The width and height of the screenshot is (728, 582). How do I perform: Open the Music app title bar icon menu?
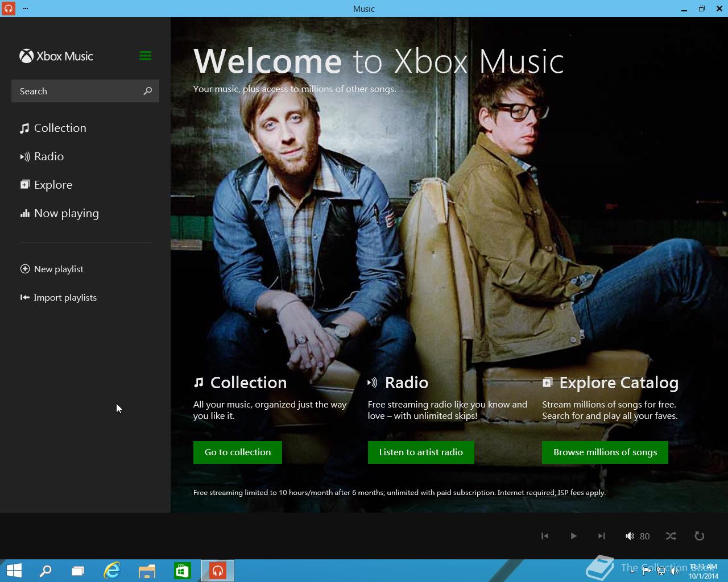pyautogui.click(x=8, y=9)
